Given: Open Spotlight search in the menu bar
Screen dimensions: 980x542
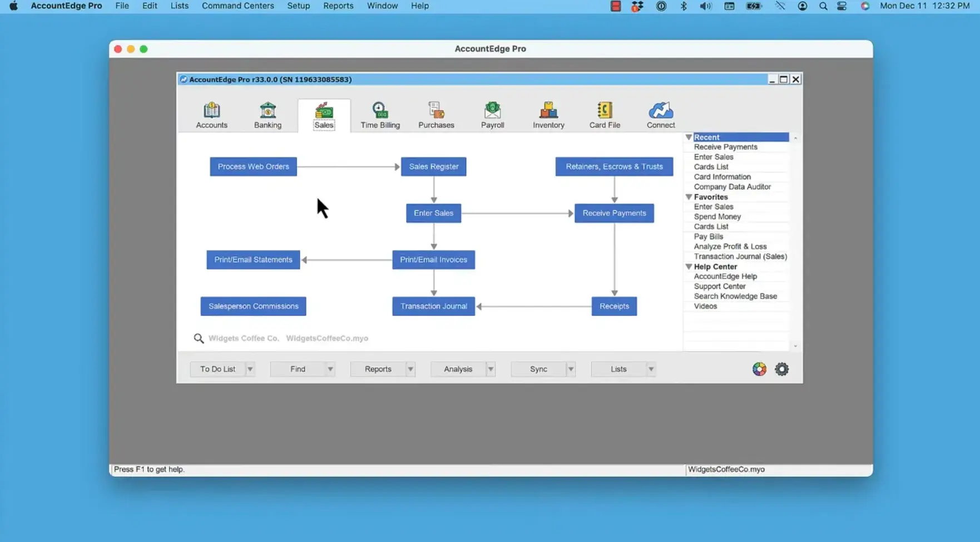Looking at the screenshot, I should tap(823, 6).
